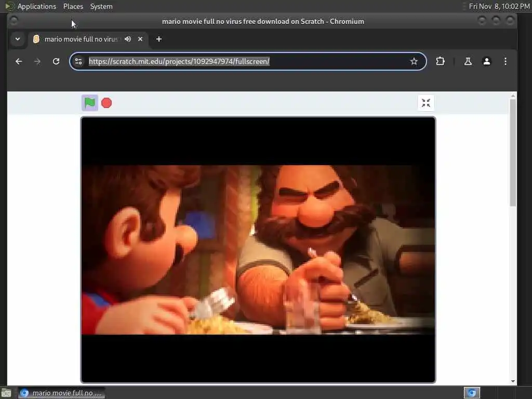Click the window menu button in the title bar
The image size is (532, 399).
(14, 21)
